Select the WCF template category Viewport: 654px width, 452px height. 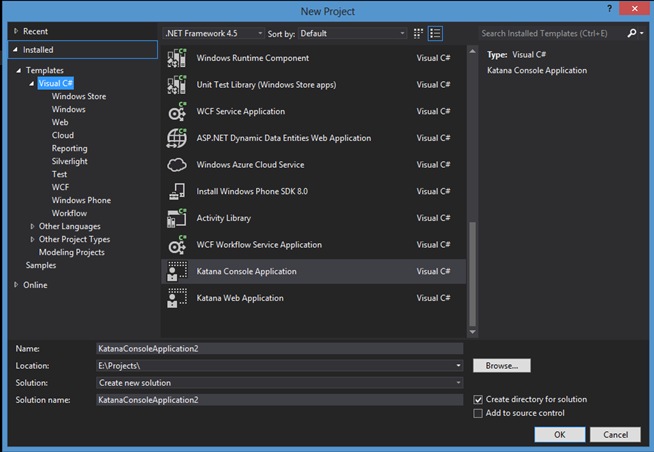(60, 187)
